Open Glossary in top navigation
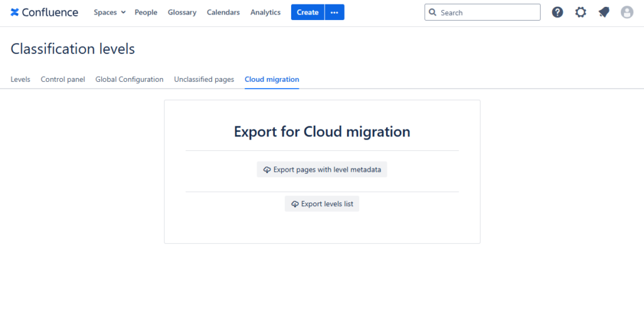 (x=182, y=13)
